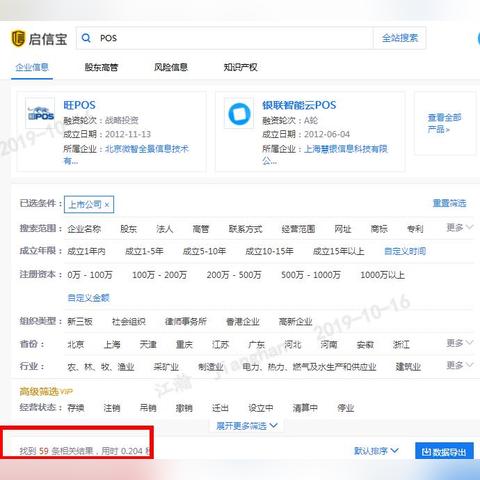Filter capital 0万 - 100万

tap(90, 275)
